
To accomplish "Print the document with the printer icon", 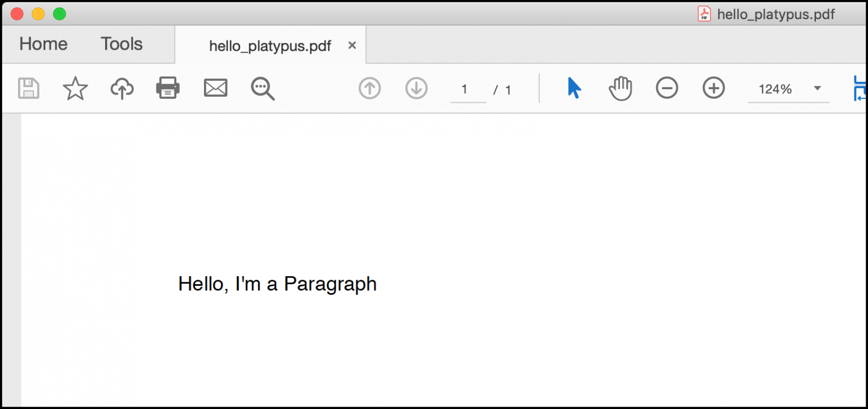I will tap(168, 88).
